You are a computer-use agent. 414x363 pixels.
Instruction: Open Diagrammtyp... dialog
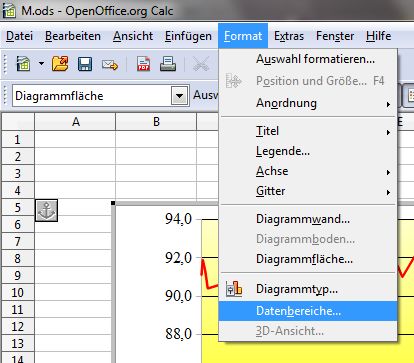point(308,289)
